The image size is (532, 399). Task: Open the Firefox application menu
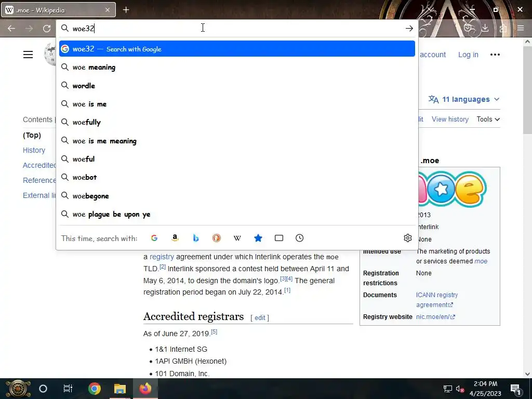(x=521, y=29)
